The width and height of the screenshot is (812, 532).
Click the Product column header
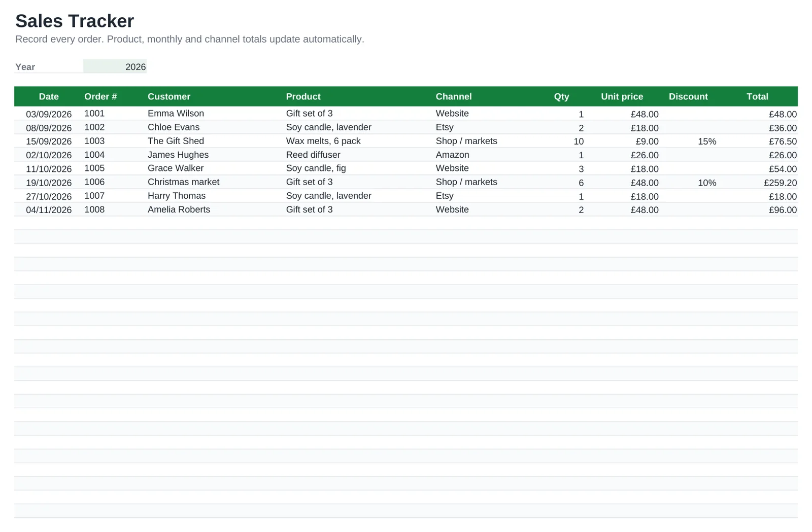pyautogui.click(x=303, y=96)
